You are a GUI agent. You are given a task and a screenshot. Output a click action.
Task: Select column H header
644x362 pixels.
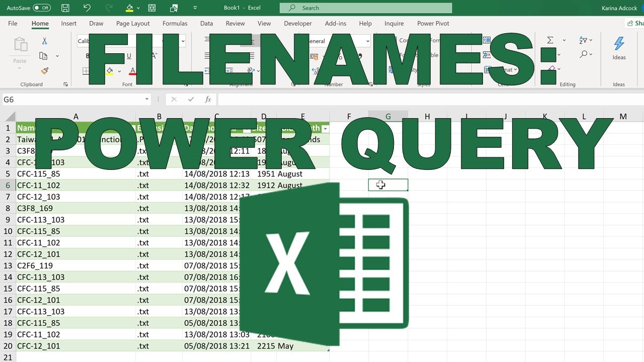pos(427,116)
